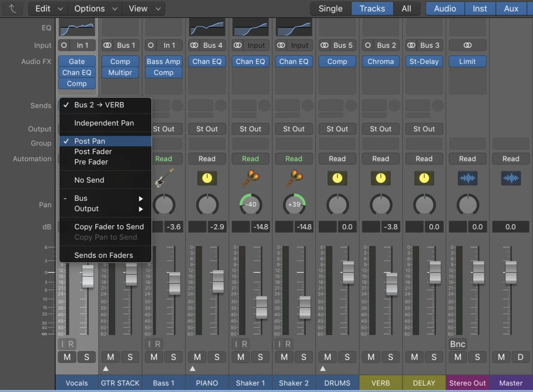This screenshot has width=533, height=392.
Task: Select Post Fader in the send menu
Action: click(x=105, y=152)
